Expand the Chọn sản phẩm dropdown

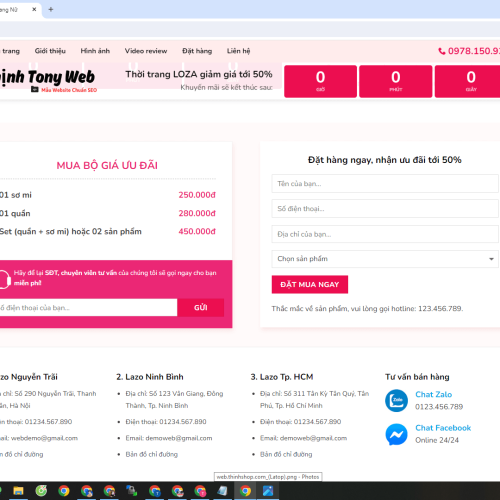pos(385,259)
